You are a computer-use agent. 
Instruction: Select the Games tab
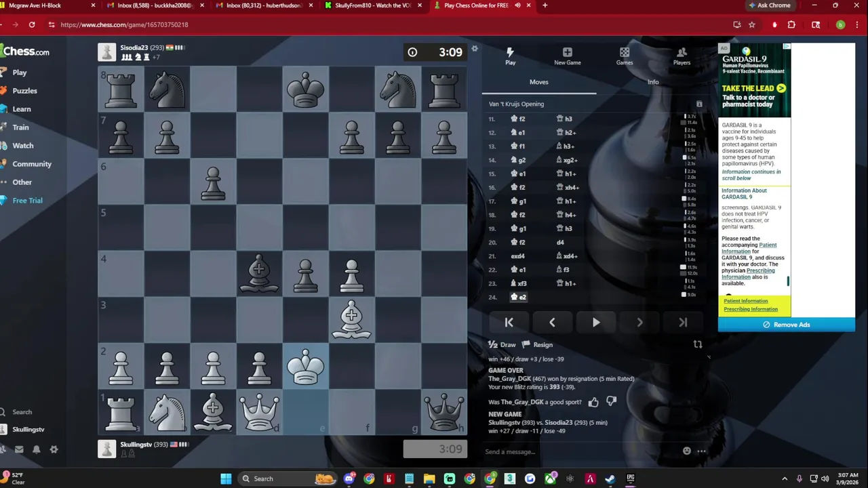tap(625, 56)
